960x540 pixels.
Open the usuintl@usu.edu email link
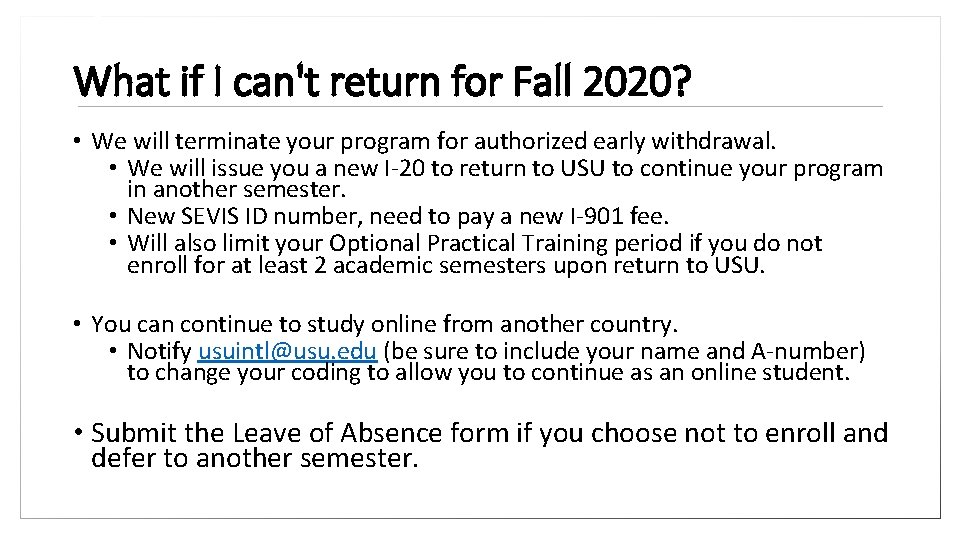[x=287, y=351]
